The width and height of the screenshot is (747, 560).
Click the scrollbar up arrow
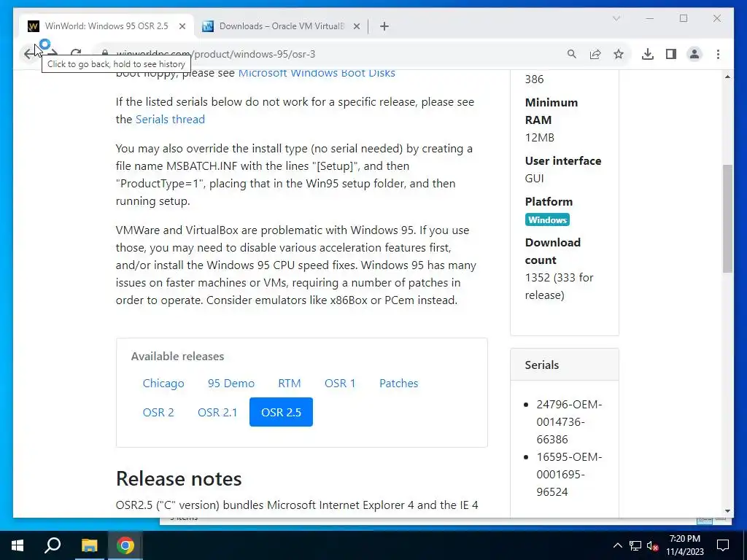(727, 77)
